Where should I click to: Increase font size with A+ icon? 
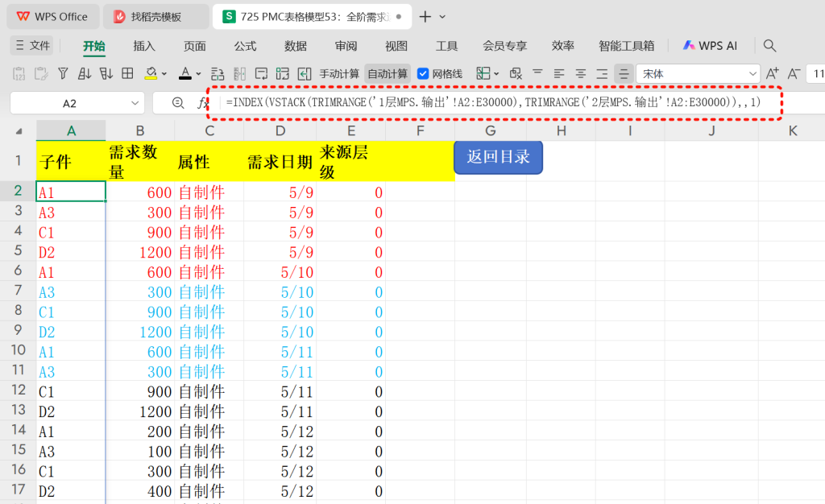[772, 73]
